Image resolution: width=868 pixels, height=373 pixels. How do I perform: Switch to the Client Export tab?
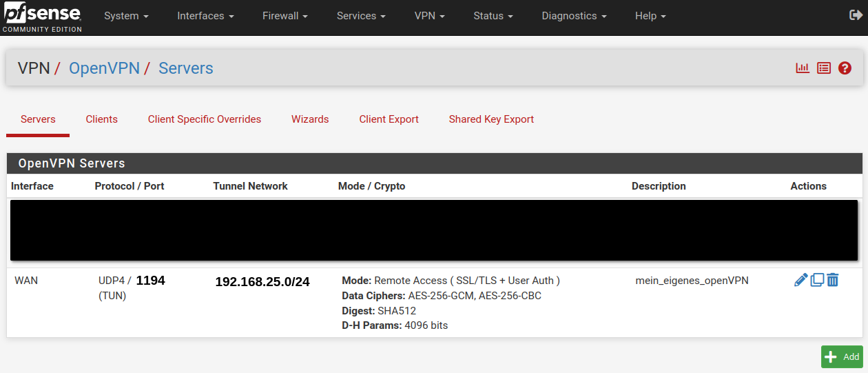[x=389, y=119]
